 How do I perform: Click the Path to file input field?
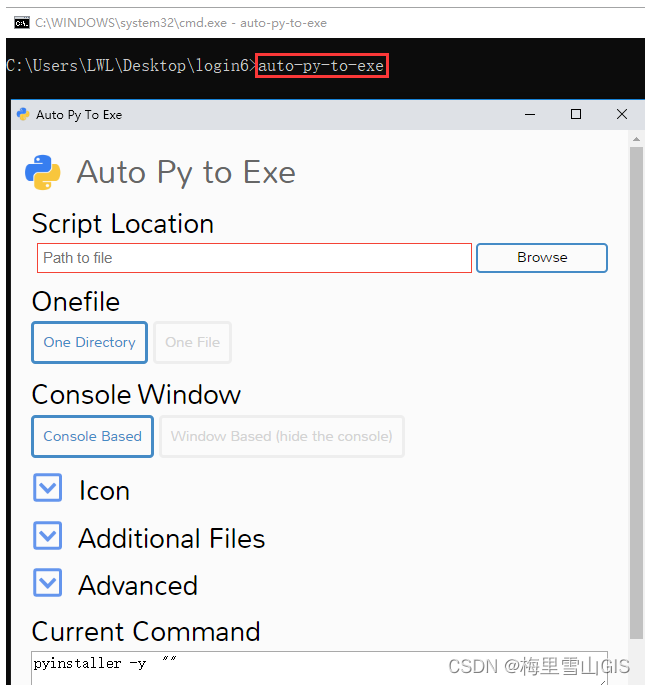(x=254, y=258)
